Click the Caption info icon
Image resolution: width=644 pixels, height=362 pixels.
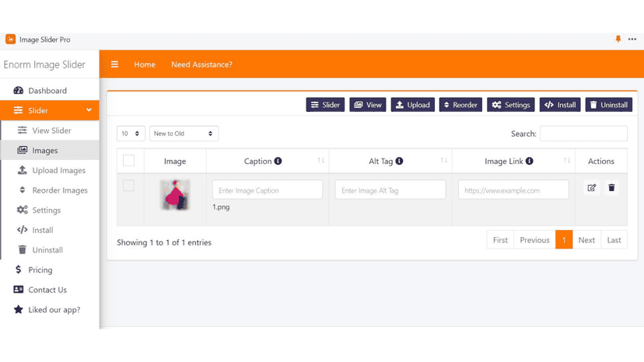[278, 161]
